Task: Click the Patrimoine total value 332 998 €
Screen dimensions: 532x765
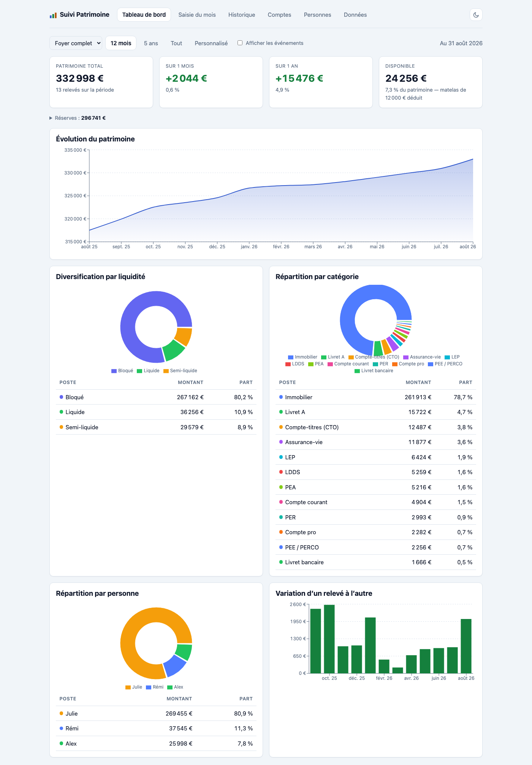Action: (80, 78)
